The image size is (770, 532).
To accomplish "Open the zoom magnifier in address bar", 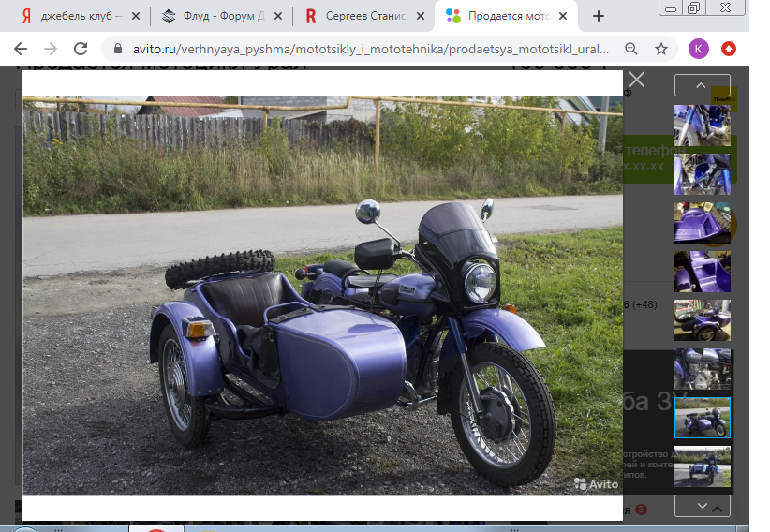I will pos(631,49).
